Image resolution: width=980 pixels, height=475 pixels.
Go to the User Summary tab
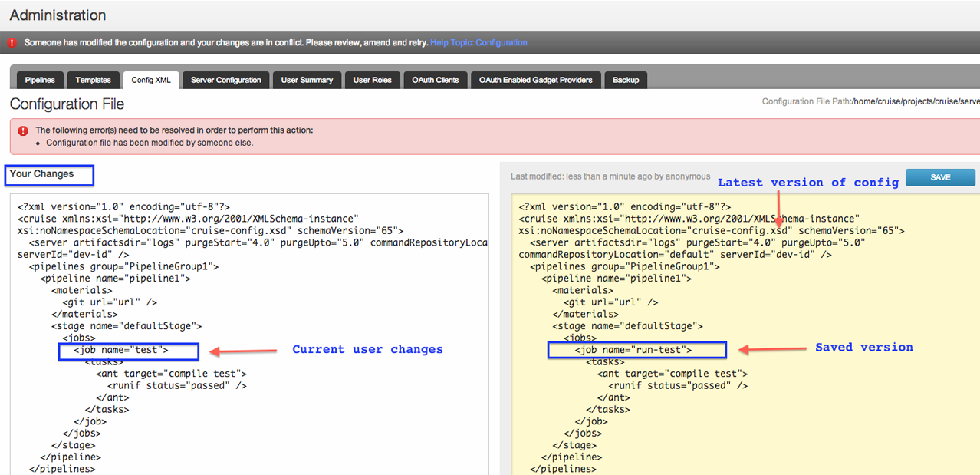click(x=307, y=80)
